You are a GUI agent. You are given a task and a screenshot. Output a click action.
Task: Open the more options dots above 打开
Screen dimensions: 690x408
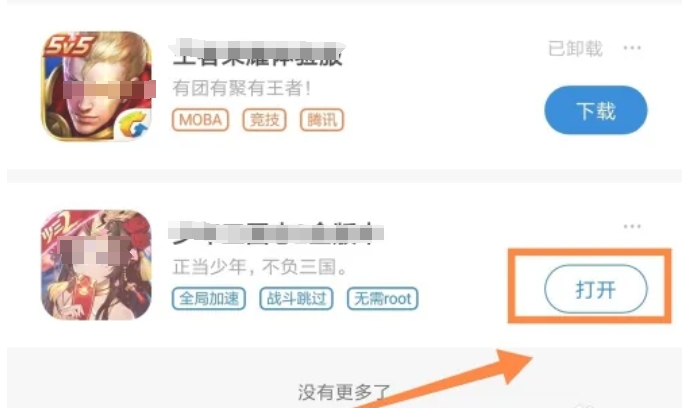point(632,226)
